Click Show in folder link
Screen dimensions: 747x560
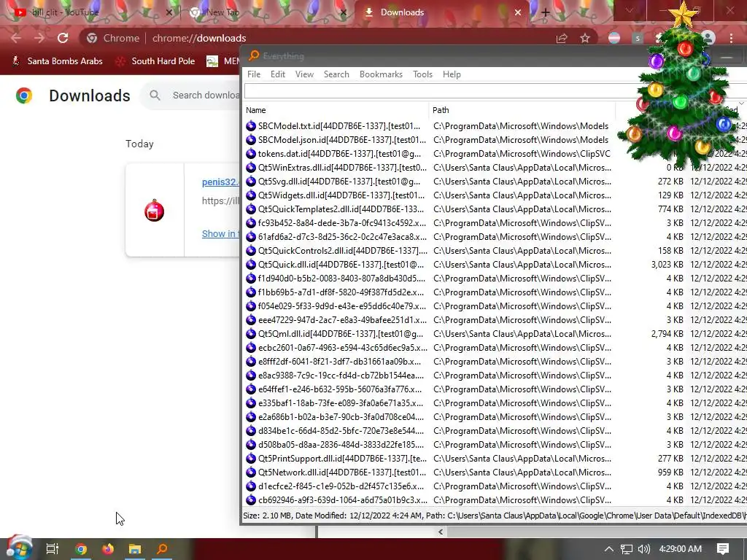click(220, 234)
